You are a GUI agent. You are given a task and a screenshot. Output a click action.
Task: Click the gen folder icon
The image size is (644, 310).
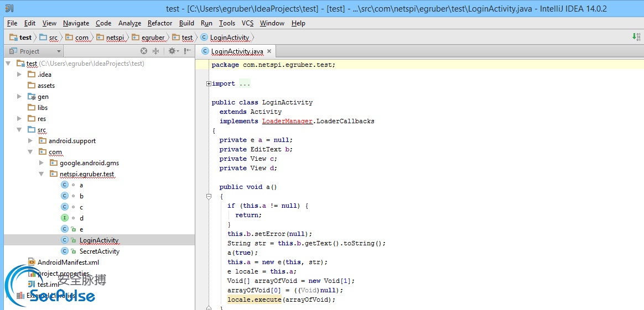31,96
